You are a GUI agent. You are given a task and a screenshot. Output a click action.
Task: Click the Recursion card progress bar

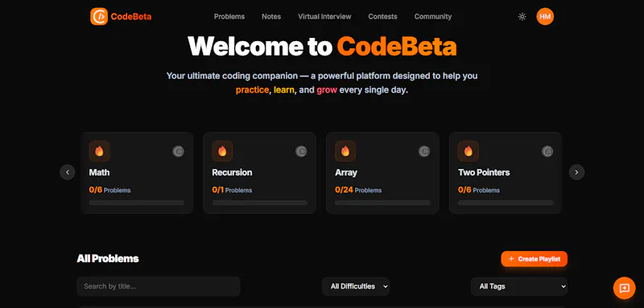coord(259,203)
